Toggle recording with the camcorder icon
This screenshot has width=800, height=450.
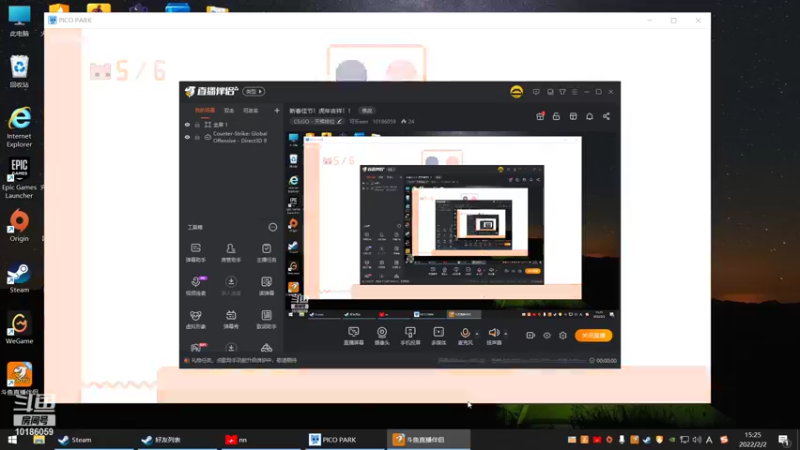(x=531, y=335)
